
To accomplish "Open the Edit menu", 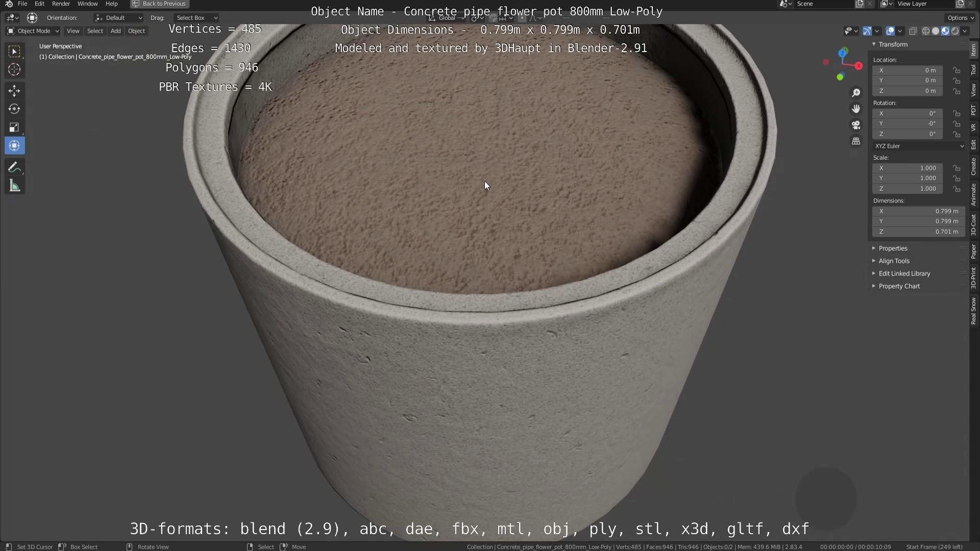I will point(39,4).
